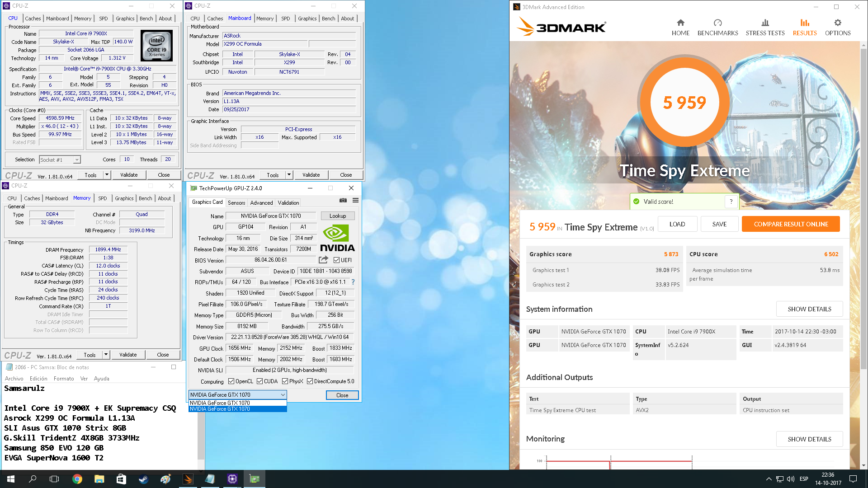Open Steam from the taskbar

(143, 479)
